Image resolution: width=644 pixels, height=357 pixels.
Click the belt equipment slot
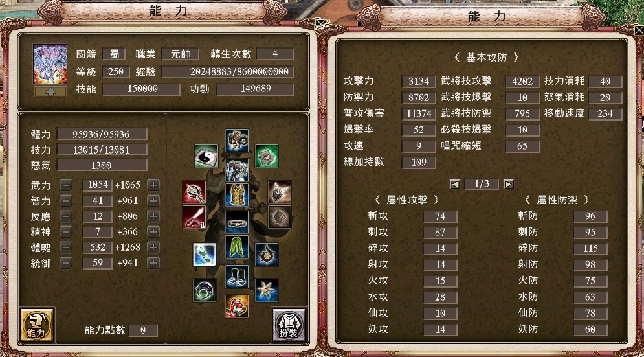point(237,222)
